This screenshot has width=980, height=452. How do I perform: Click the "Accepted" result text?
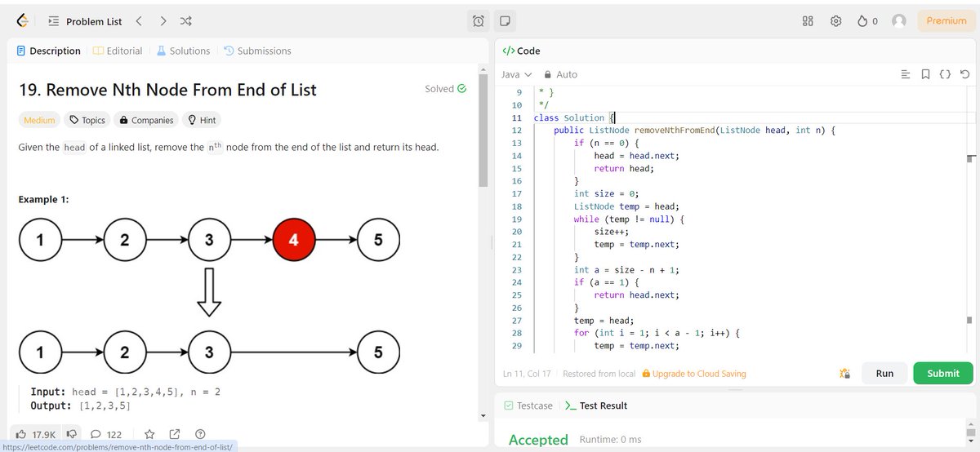[538, 440]
